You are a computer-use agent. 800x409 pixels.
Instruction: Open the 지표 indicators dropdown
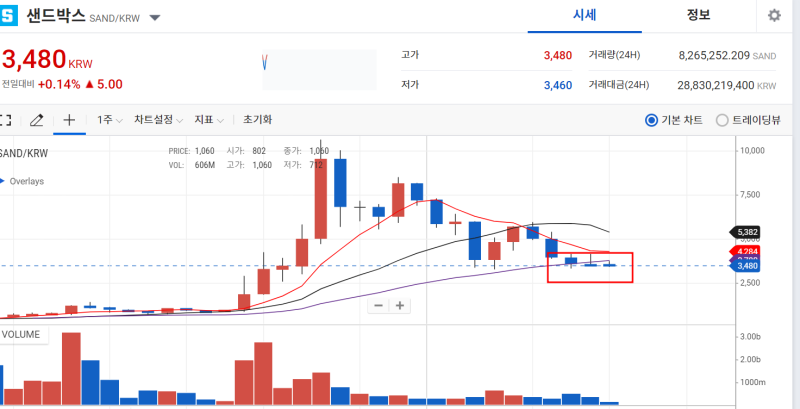click(209, 120)
